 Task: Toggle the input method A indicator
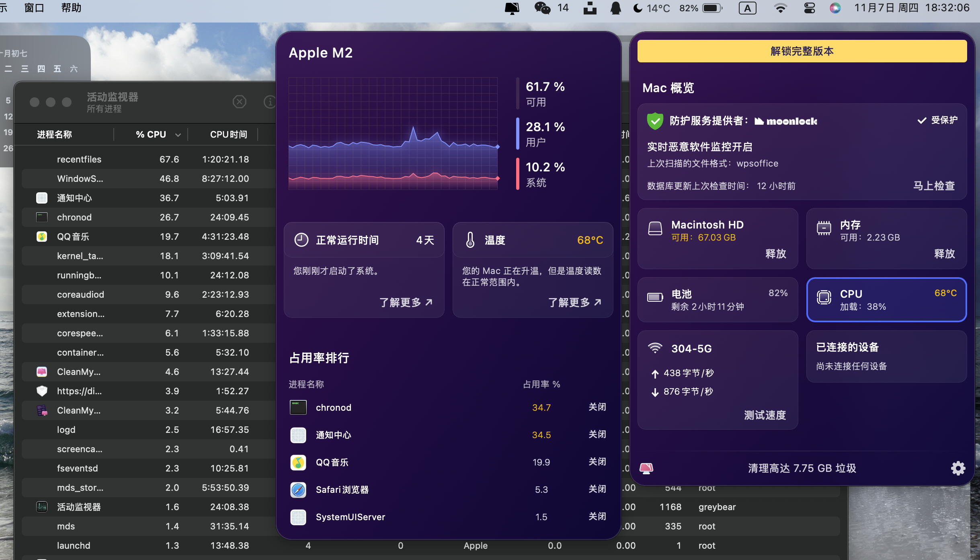tap(747, 8)
